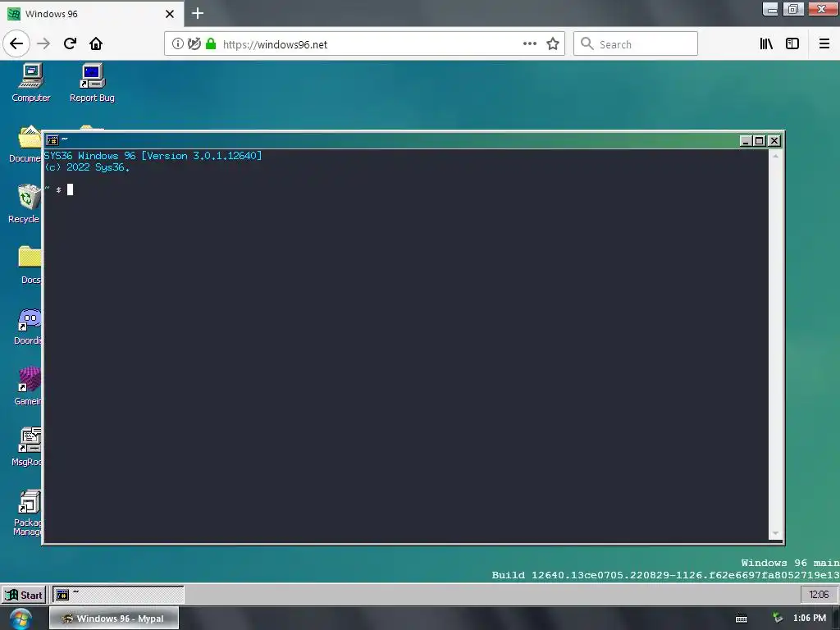
Task: Select the terminal taskbar entry in Windows 96
Action: pos(118,596)
